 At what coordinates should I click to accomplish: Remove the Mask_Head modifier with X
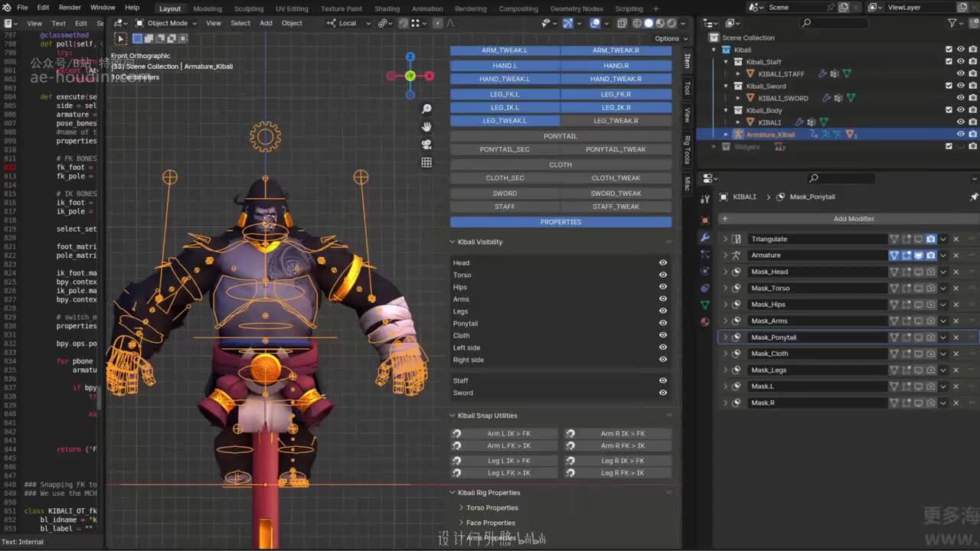coord(955,272)
